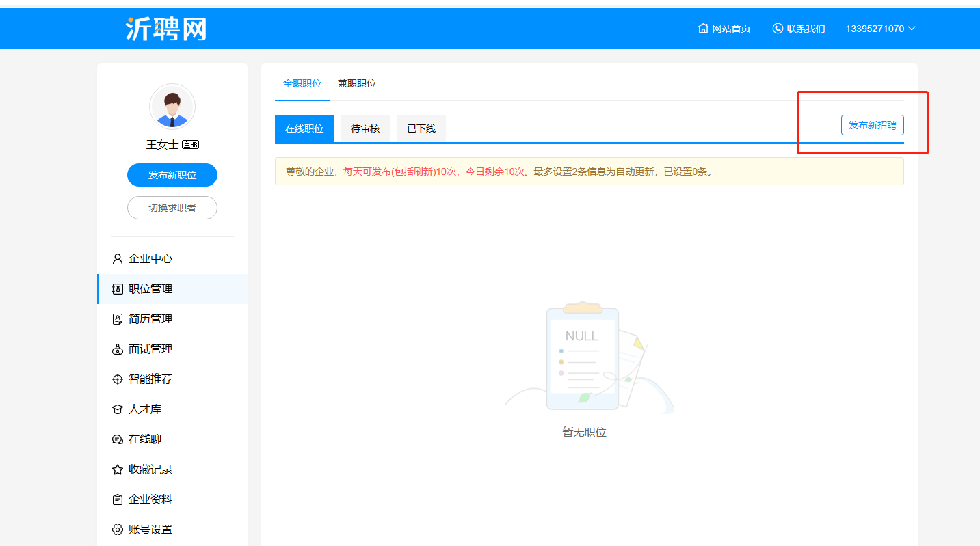Click the 联系我们 phone icon
Screen dimensions: 980x546
(778, 29)
